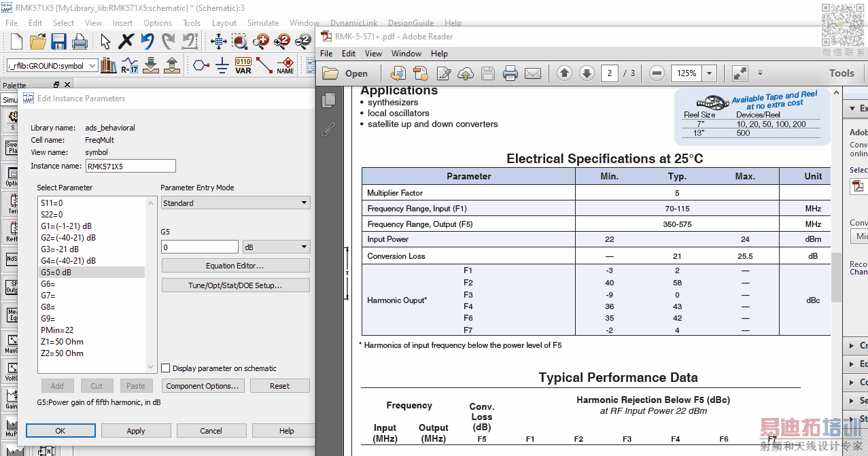Open the View menu in Adobe Reader

pos(373,54)
